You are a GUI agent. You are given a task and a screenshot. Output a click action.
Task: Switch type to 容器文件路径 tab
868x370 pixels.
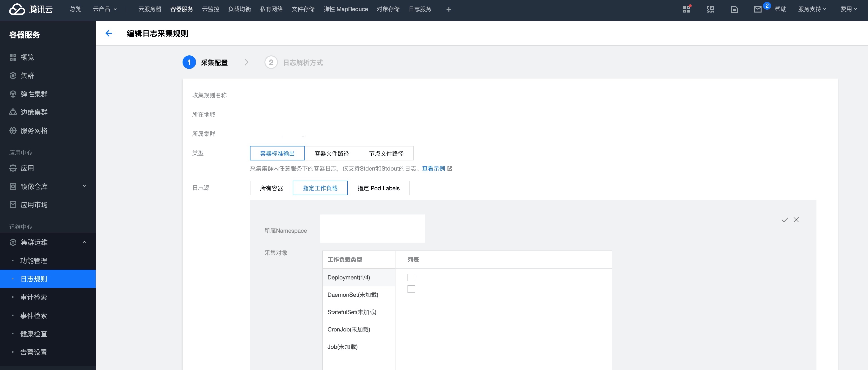click(x=332, y=153)
